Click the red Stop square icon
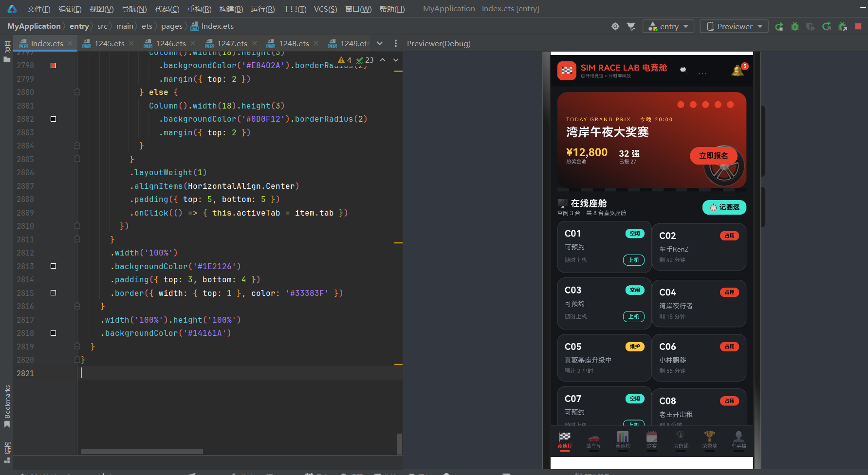The width and height of the screenshot is (868, 475). (858, 26)
